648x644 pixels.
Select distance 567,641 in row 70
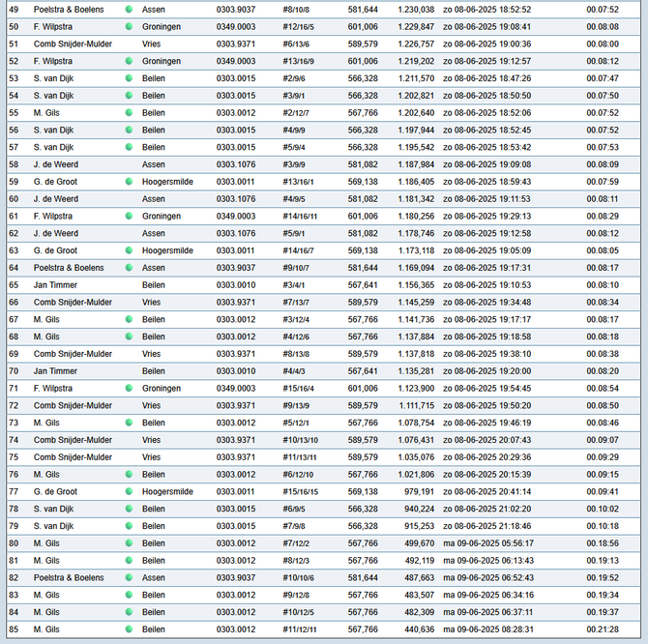(x=363, y=371)
